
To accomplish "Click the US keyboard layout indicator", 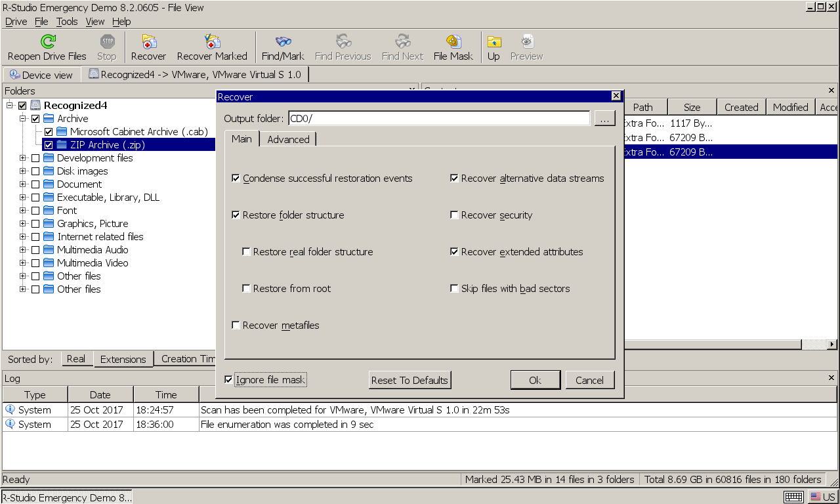I will [x=822, y=497].
